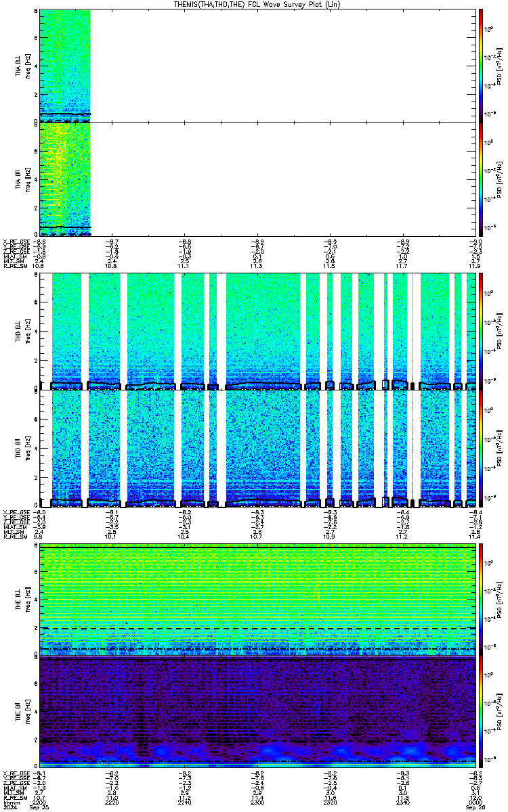Screen dimensions: 508x812
Task: Click the PSD color bar beside THE B∥
Action: (481, 713)
